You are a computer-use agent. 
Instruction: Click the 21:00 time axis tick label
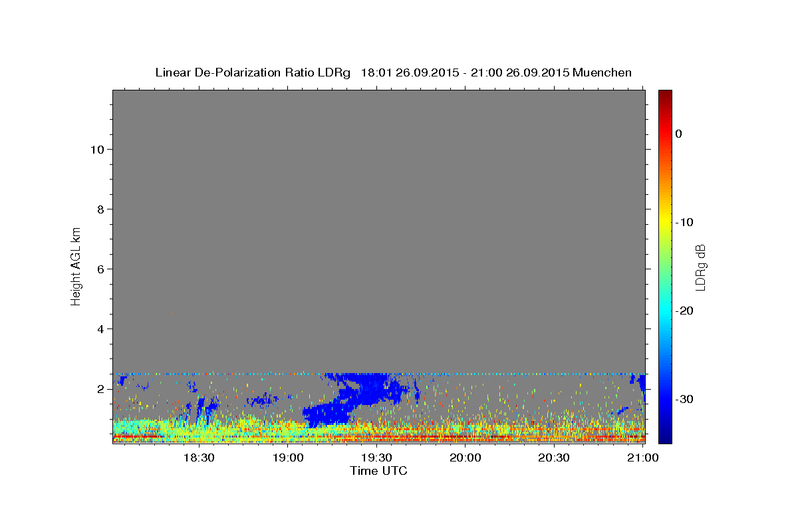(642, 458)
